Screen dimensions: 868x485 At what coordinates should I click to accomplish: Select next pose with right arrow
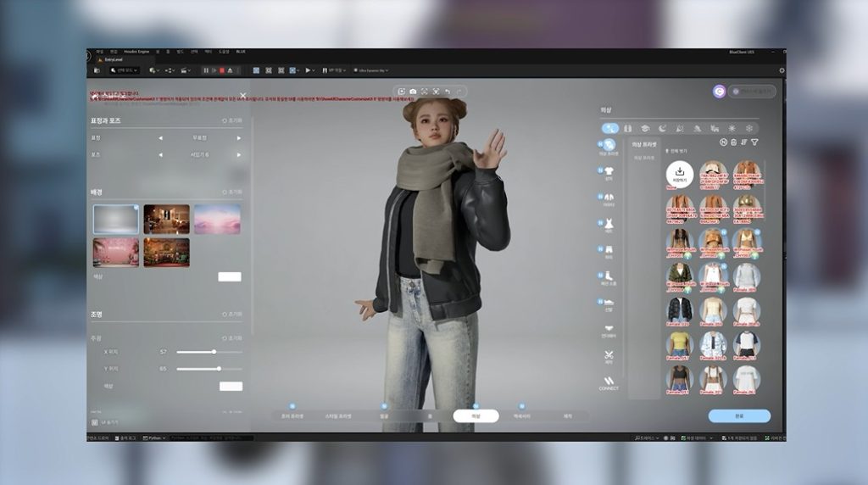[x=239, y=155]
